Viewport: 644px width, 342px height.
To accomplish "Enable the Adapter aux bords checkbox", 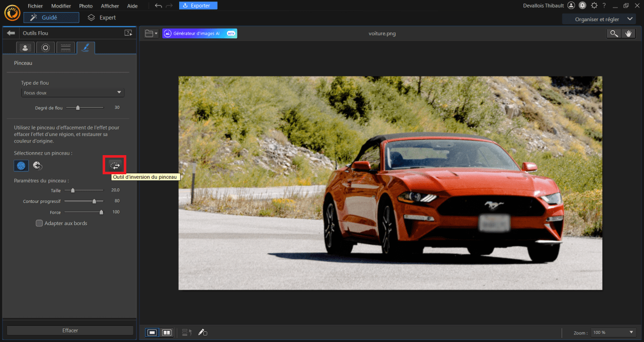I will point(39,223).
